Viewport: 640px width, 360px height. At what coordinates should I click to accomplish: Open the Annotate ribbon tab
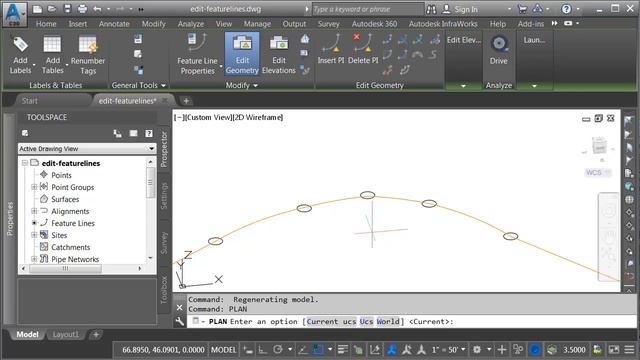114,24
